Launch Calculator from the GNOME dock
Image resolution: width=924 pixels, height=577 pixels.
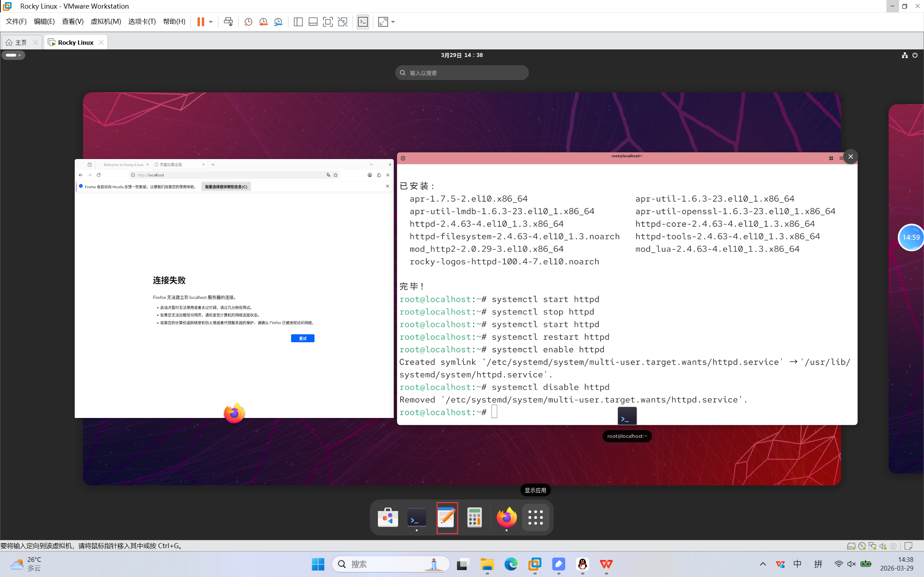click(x=474, y=517)
